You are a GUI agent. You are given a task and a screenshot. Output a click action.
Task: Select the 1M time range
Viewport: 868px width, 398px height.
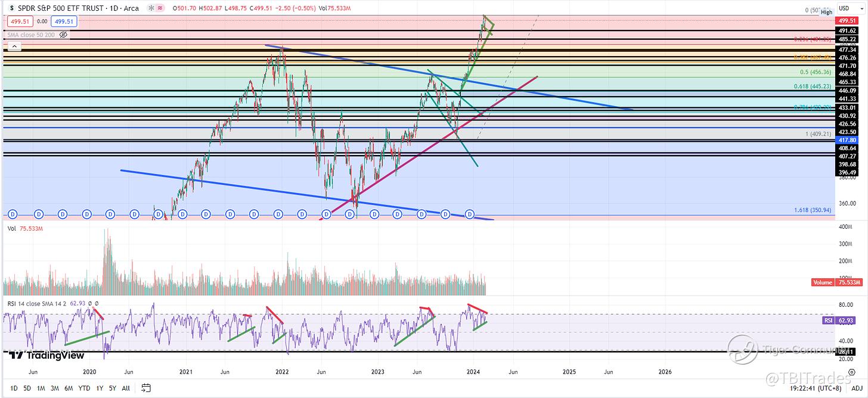point(41,388)
